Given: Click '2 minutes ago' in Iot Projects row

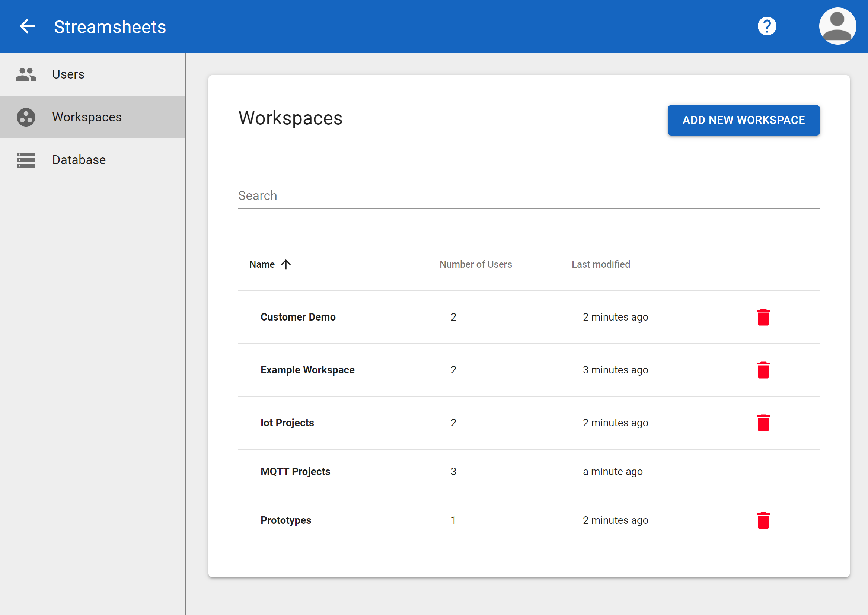Looking at the screenshot, I should coord(616,423).
